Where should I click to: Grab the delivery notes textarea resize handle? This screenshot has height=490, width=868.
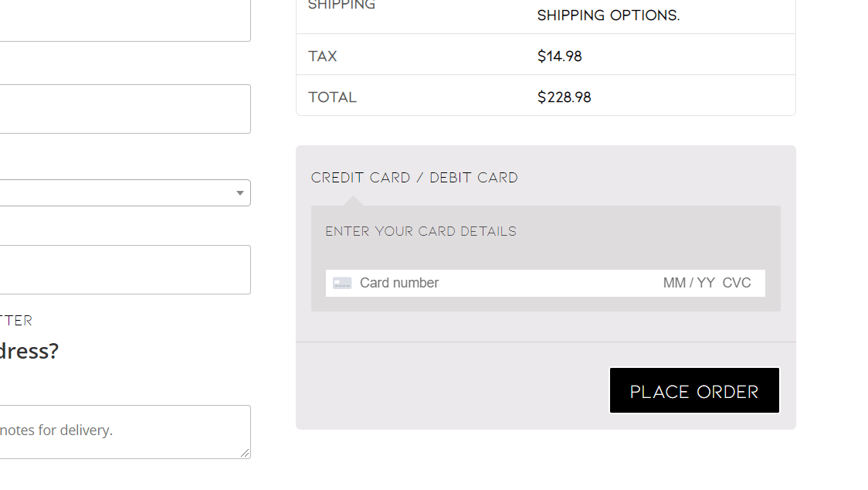[x=245, y=453]
